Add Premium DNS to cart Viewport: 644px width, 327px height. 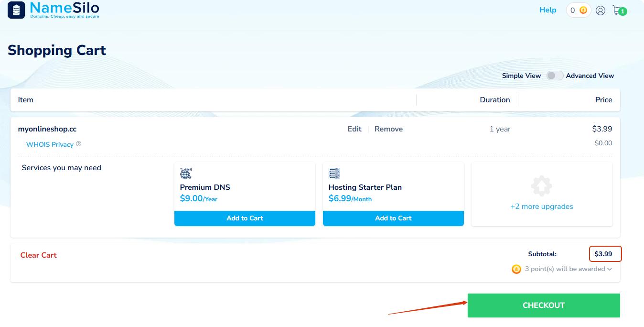point(245,218)
